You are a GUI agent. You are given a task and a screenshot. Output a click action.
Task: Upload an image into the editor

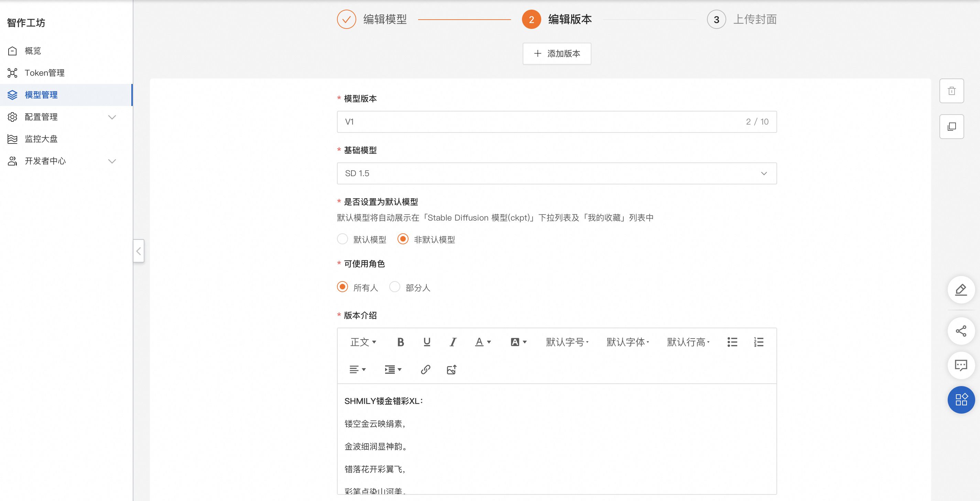click(451, 369)
